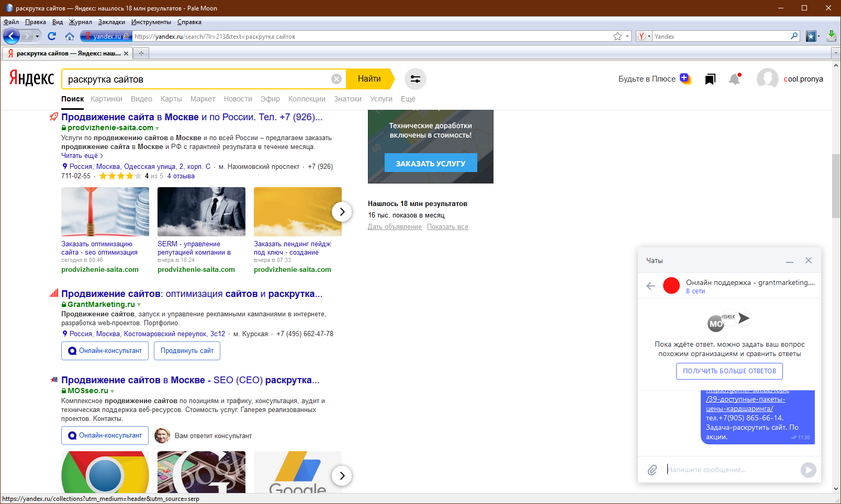Expand the prodvizhenie-saita.com result menu arrow

(157, 128)
